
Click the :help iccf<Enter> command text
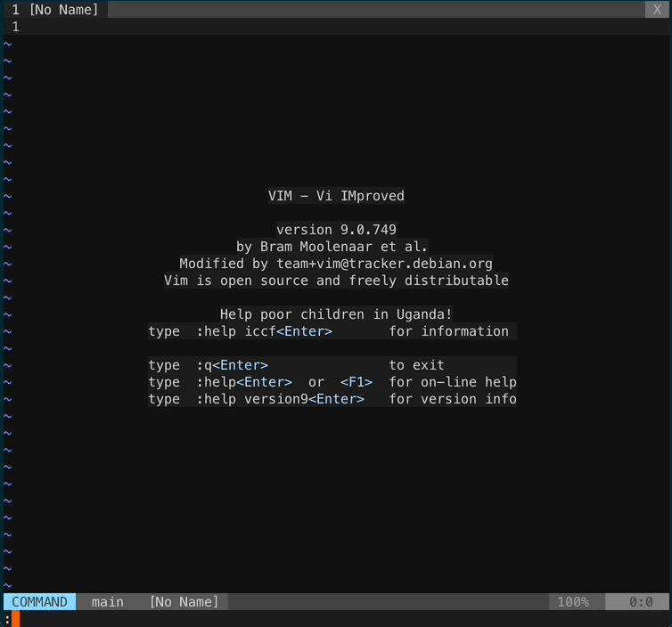click(264, 331)
